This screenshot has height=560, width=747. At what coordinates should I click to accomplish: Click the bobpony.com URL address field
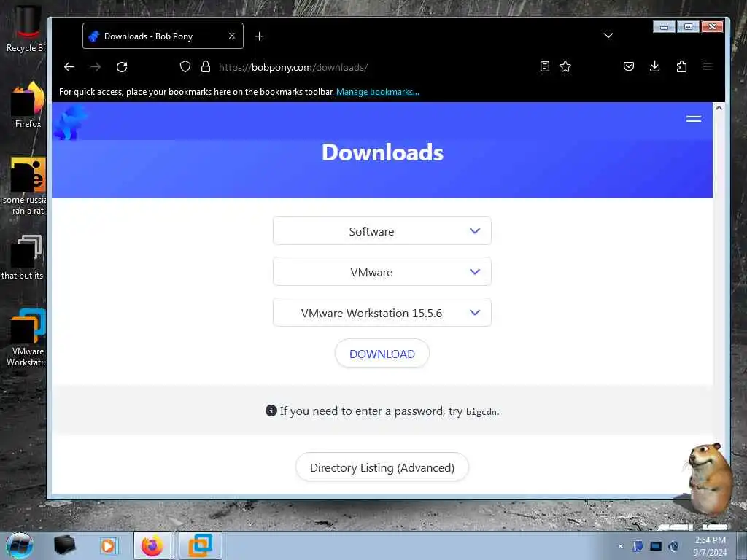(293, 67)
